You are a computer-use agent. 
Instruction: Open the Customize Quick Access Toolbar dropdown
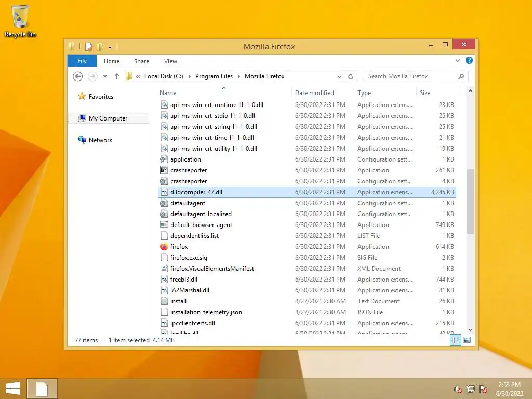pyautogui.click(x=110, y=47)
